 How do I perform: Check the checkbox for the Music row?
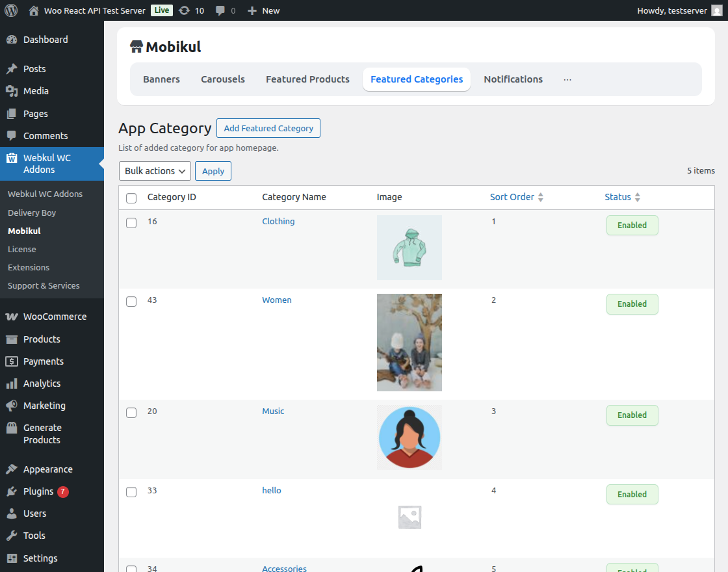point(131,412)
